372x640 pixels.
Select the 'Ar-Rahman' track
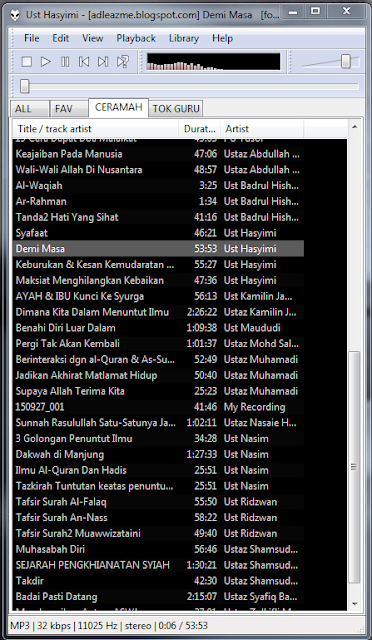(x=158, y=202)
